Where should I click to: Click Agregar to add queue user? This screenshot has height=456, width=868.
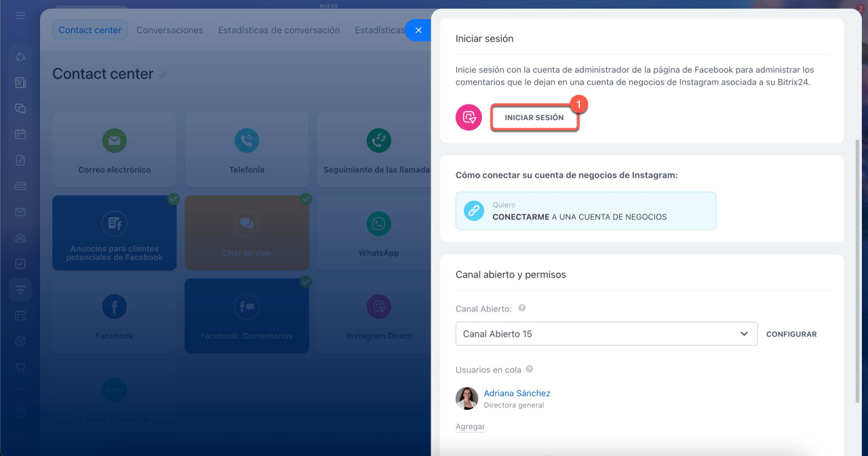point(470,426)
